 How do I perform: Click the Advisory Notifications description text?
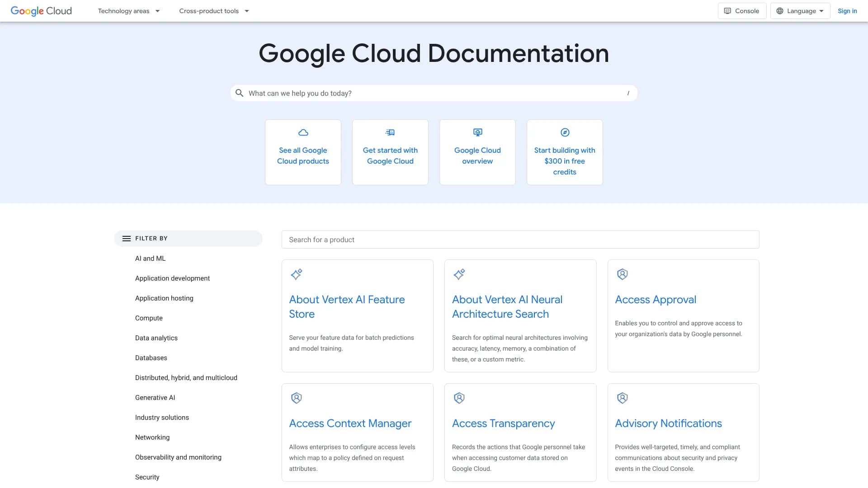click(678, 458)
